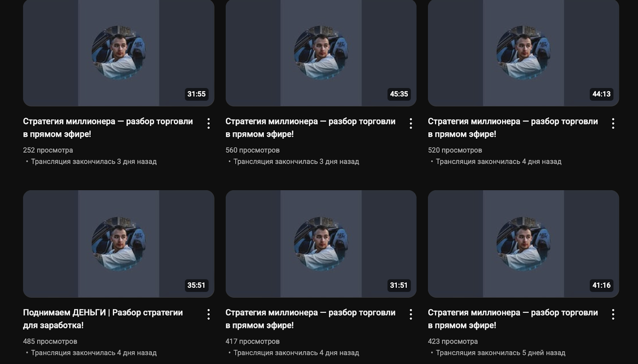638x364 pixels.
Task: Open more options for the 252 просмотра video
Action: 208,123
